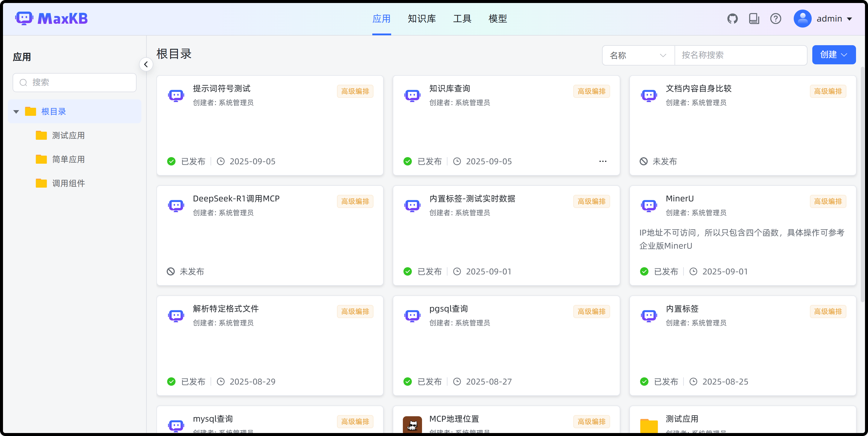Open the 提示词符号测试 application title
868x436 pixels.
click(x=222, y=89)
